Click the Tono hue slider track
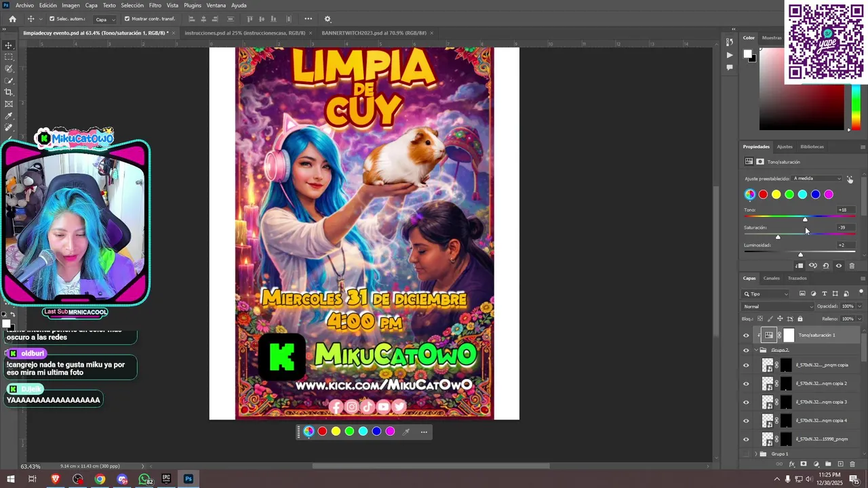The width and height of the screenshot is (868, 488). pos(800,216)
